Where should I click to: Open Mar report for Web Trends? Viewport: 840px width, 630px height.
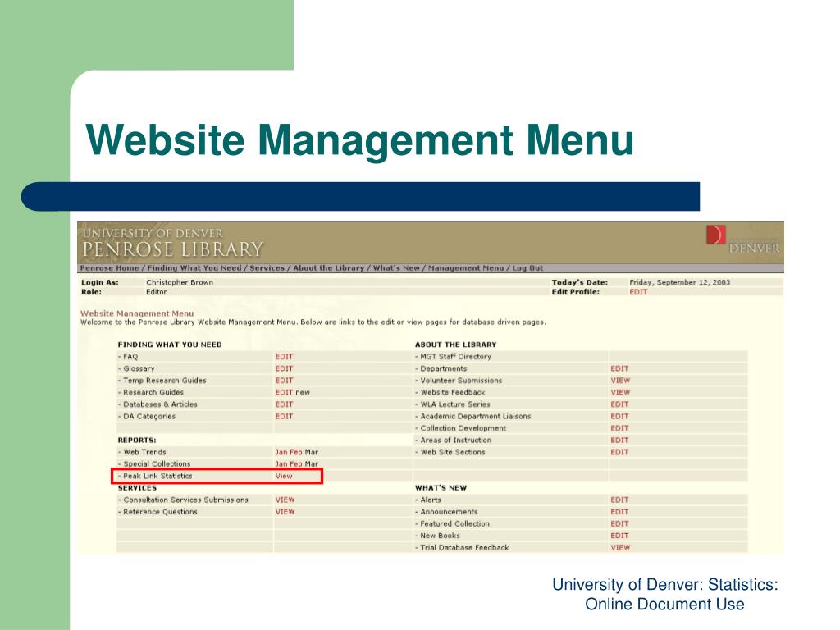[311, 452]
